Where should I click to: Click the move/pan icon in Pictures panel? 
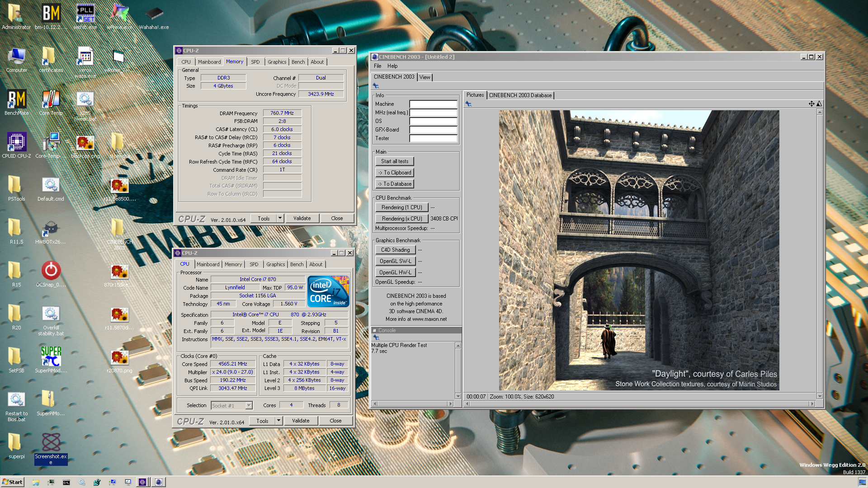[811, 104]
